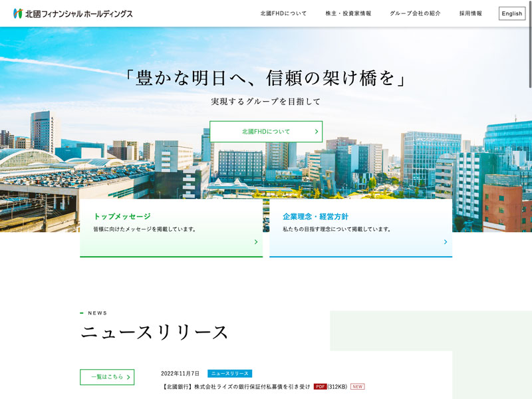Image resolution: width=532 pixels, height=399 pixels.
Task: Open the 北國FHDについて navigation menu item
Action: click(283, 13)
